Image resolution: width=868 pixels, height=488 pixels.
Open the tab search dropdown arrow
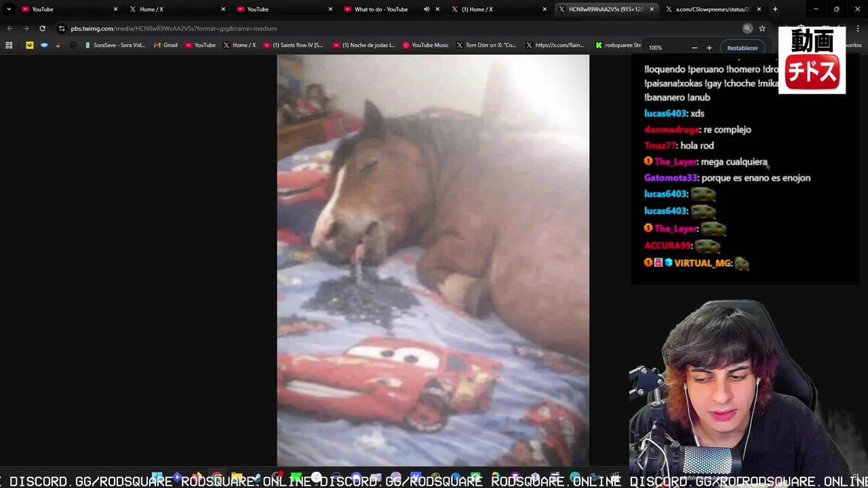(9, 9)
